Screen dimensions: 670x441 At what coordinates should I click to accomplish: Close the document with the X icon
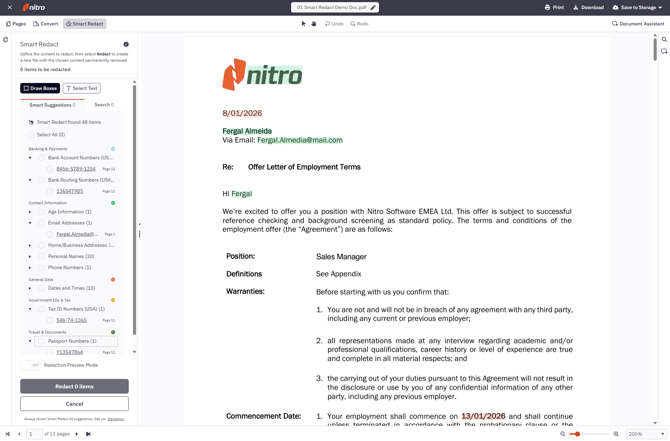[x=9, y=7]
